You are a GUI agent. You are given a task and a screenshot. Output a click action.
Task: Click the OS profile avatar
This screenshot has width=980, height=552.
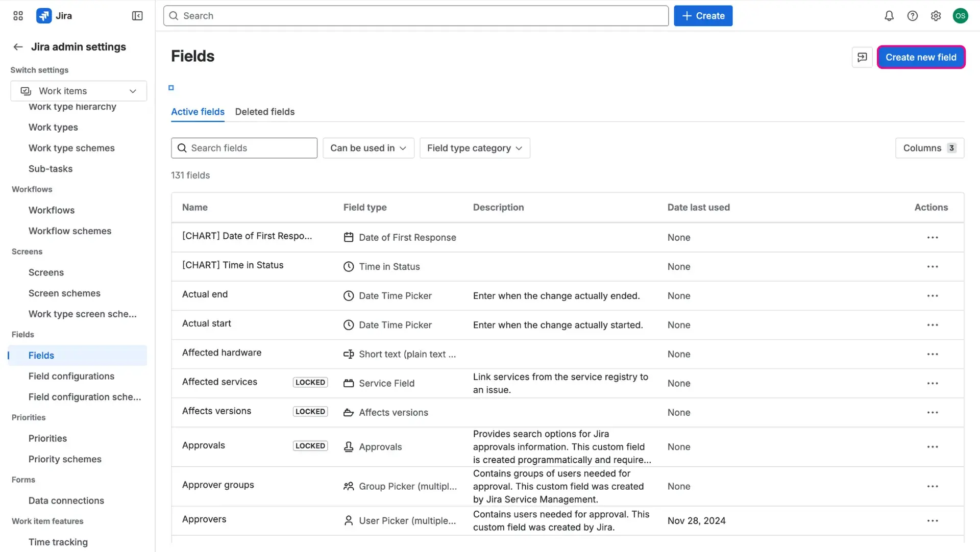click(x=961, y=16)
